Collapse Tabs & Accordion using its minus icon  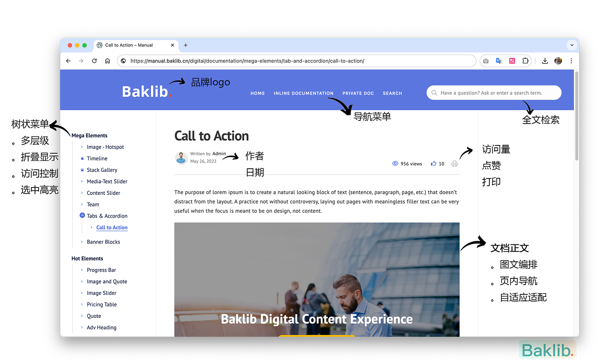[82, 216]
